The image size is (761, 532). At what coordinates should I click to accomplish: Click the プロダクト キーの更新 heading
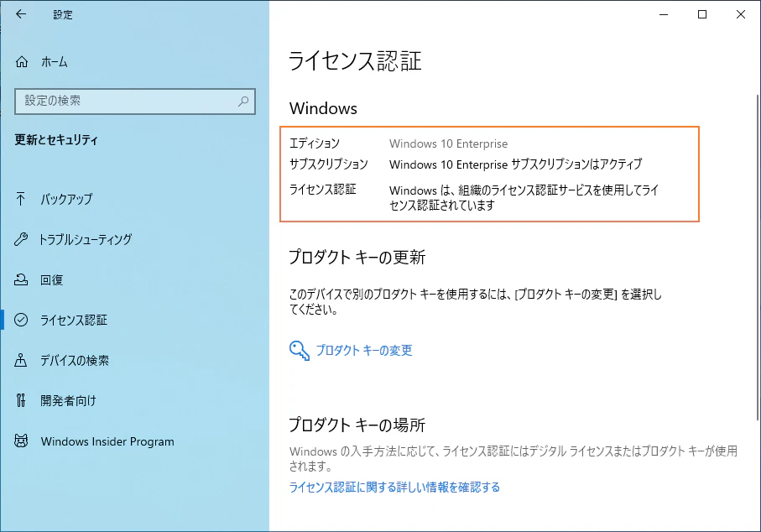(357, 257)
